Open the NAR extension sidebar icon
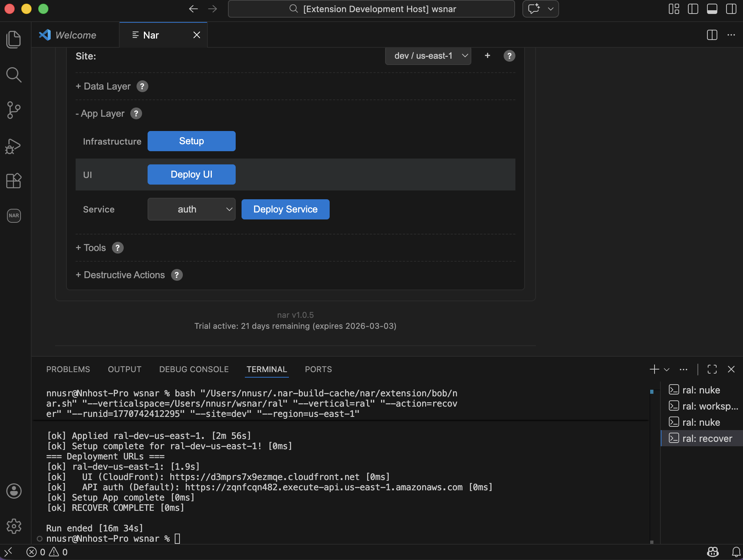Screen dimensions: 743x560 coord(14,216)
